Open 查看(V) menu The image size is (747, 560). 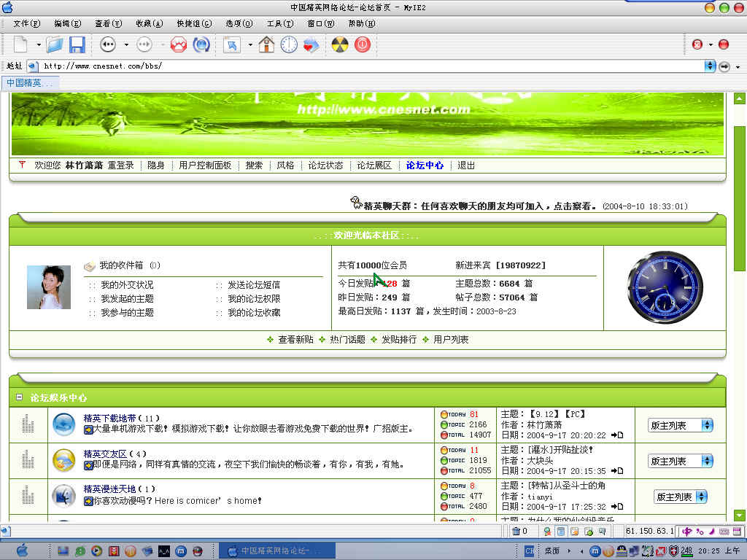click(108, 23)
